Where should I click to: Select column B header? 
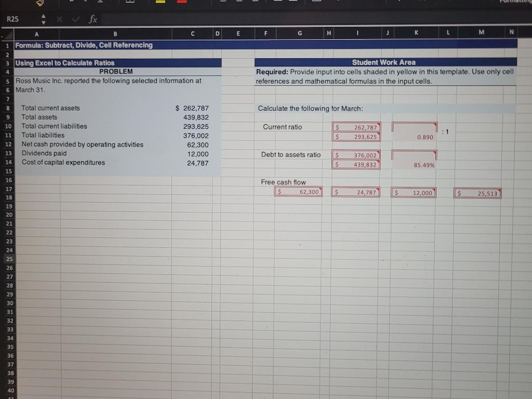tap(115, 34)
